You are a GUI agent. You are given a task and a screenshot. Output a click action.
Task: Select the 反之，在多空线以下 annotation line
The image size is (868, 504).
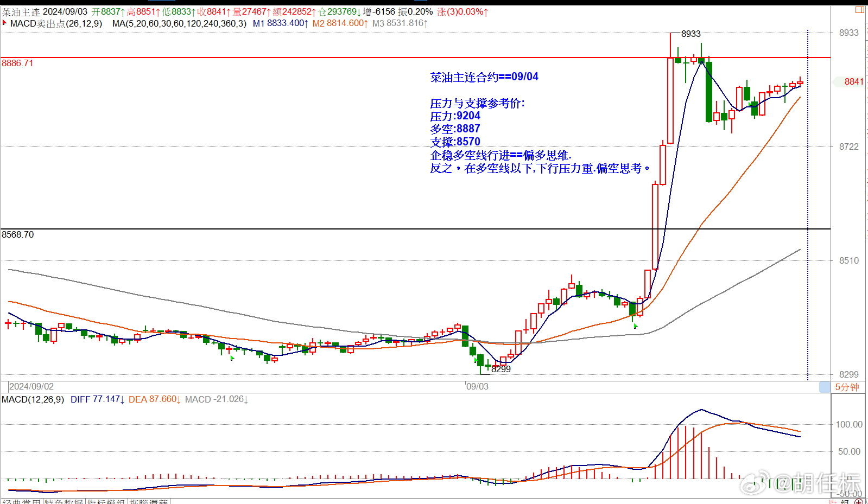[540, 168]
